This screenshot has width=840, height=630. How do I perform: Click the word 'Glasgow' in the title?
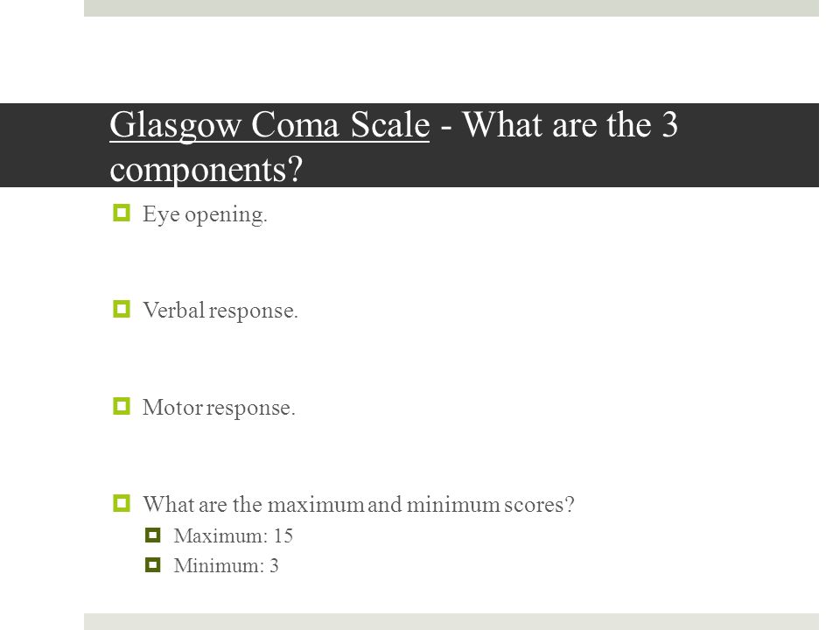click(176, 126)
